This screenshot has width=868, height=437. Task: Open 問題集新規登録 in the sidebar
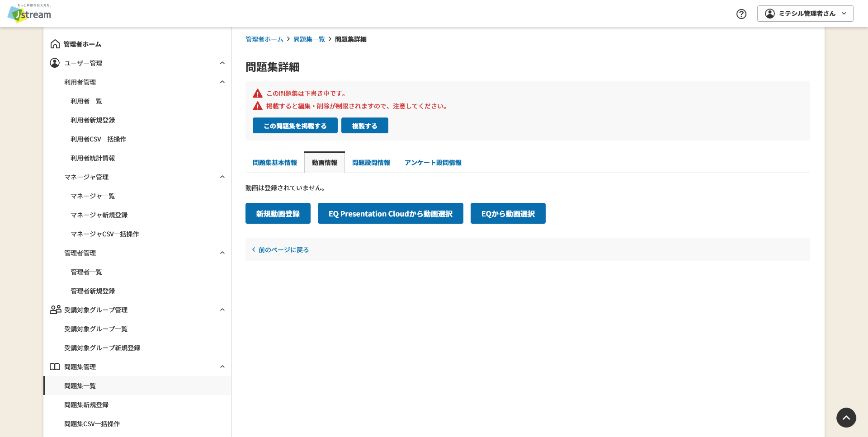point(86,405)
